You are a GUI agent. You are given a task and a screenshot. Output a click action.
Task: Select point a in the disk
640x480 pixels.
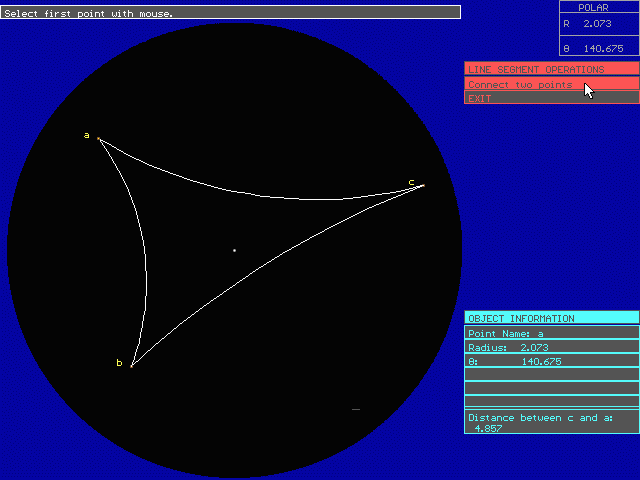point(98,139)
